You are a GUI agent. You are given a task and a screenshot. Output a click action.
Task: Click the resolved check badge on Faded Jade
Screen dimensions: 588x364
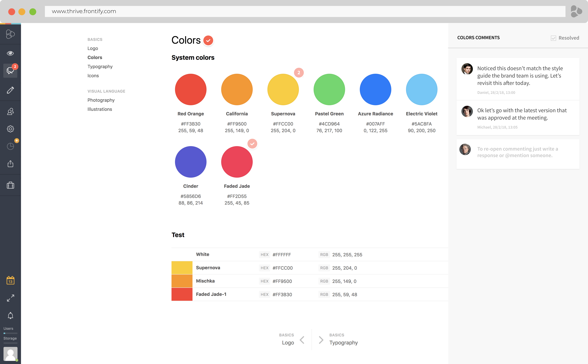(x=252, y=144)
